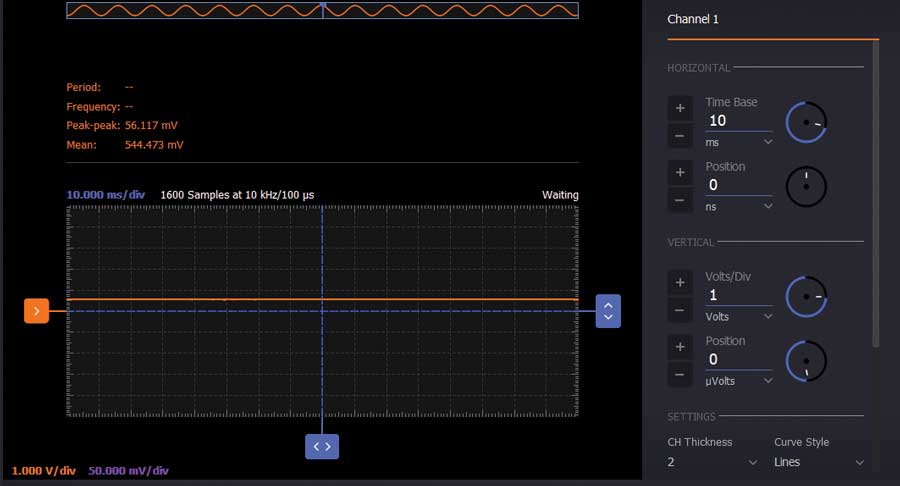Viewport: 900px width, 486px height.
Task: Click the plus button beside Time Base
Action: point(680,108)
